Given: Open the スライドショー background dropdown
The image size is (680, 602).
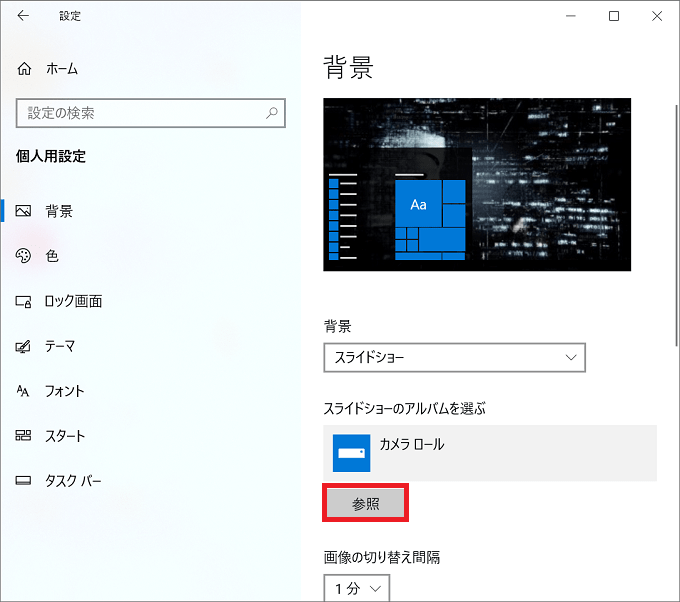Looking at the screenshot, I should coord(454,357).
